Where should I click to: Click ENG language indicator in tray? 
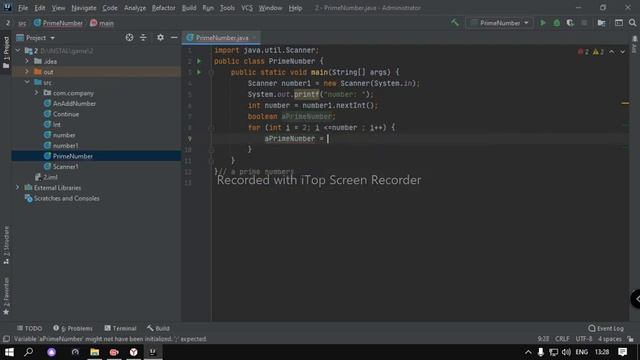coord(582,352)
